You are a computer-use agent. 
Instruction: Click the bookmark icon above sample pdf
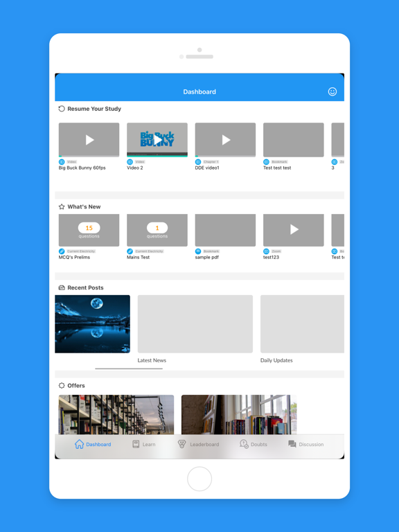pyautogui.click(x=198, y=251)
